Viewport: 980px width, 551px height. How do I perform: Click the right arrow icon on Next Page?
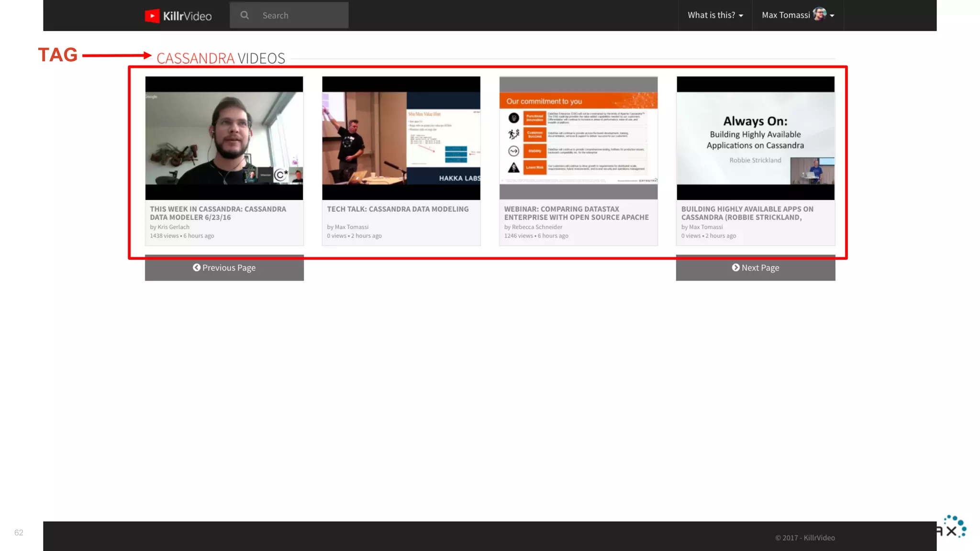(x=735, y=267)
